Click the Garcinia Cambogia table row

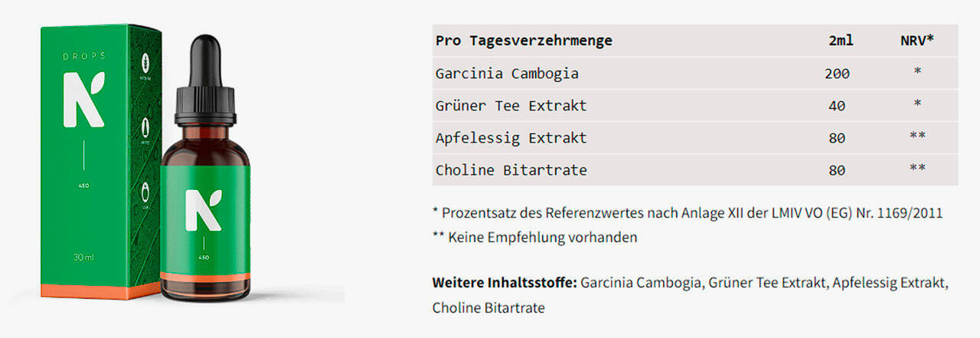click(x=507, y=74)
